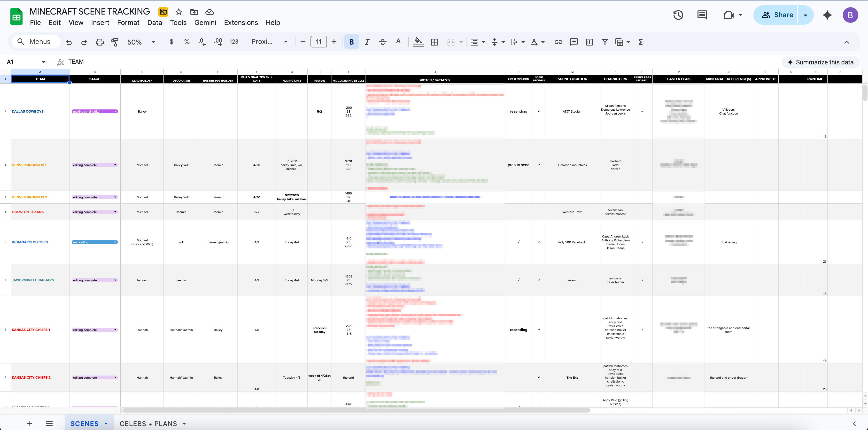Toggle Dallas Cowboys scene decided checkmark
Screen dimensions: 868x430
(539, 111)
